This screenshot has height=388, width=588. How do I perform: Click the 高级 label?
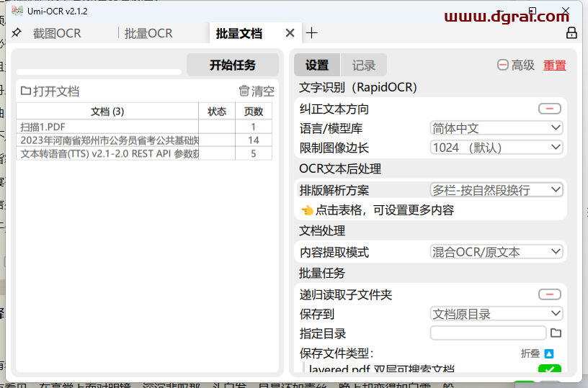[x=522, y=66]
